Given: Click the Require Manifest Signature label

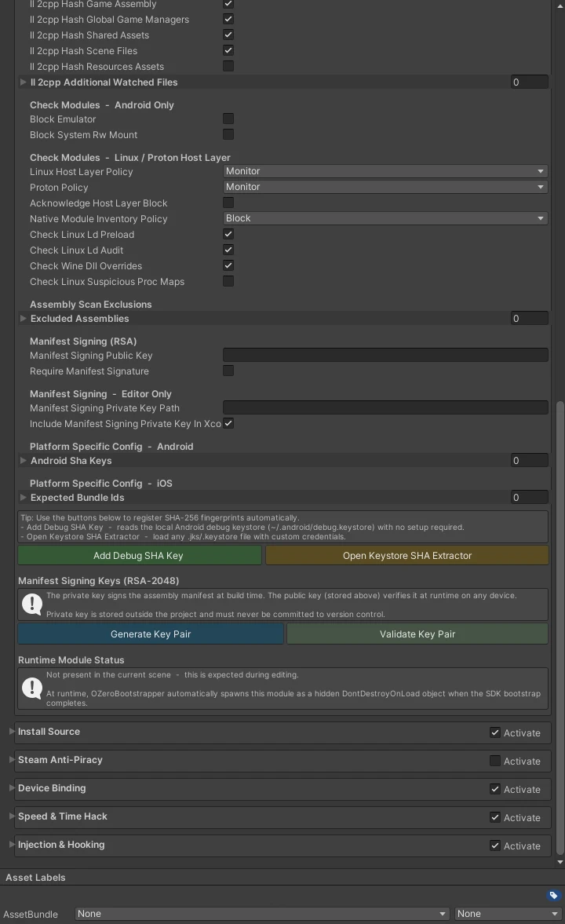Looking at the screenshot, I should 89,371.
